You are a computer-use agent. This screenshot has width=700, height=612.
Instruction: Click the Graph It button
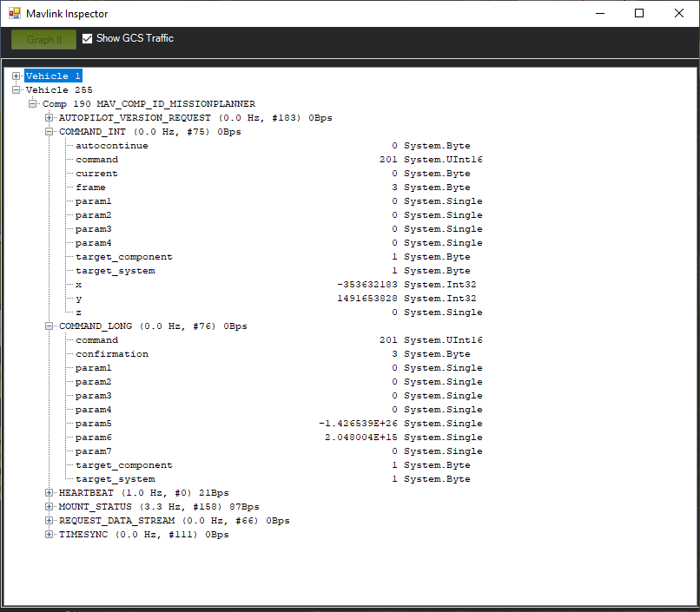(43, 39)
